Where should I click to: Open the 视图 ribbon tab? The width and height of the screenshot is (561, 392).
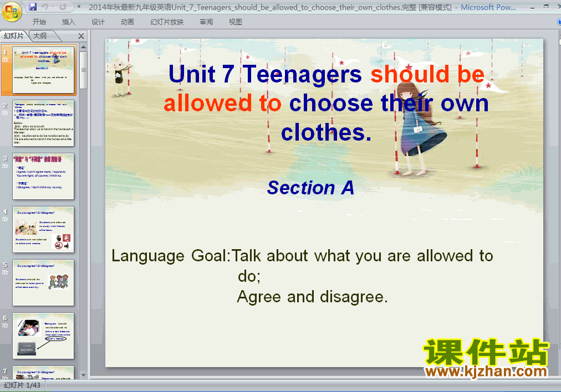pos(236,22)
